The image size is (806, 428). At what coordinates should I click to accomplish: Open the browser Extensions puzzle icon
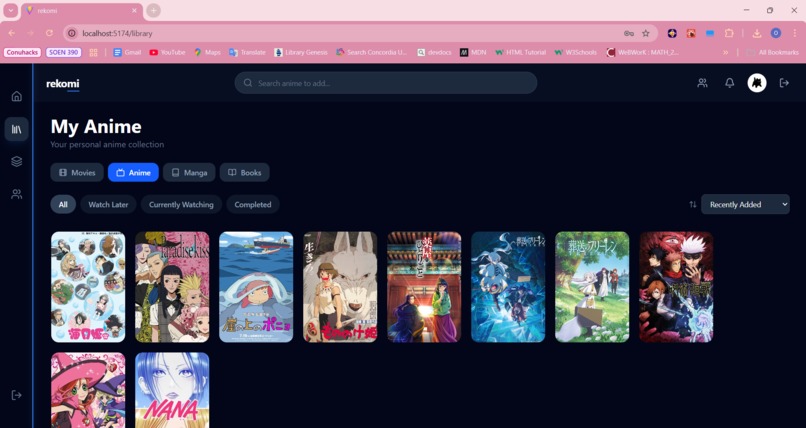tap(729, 33)
